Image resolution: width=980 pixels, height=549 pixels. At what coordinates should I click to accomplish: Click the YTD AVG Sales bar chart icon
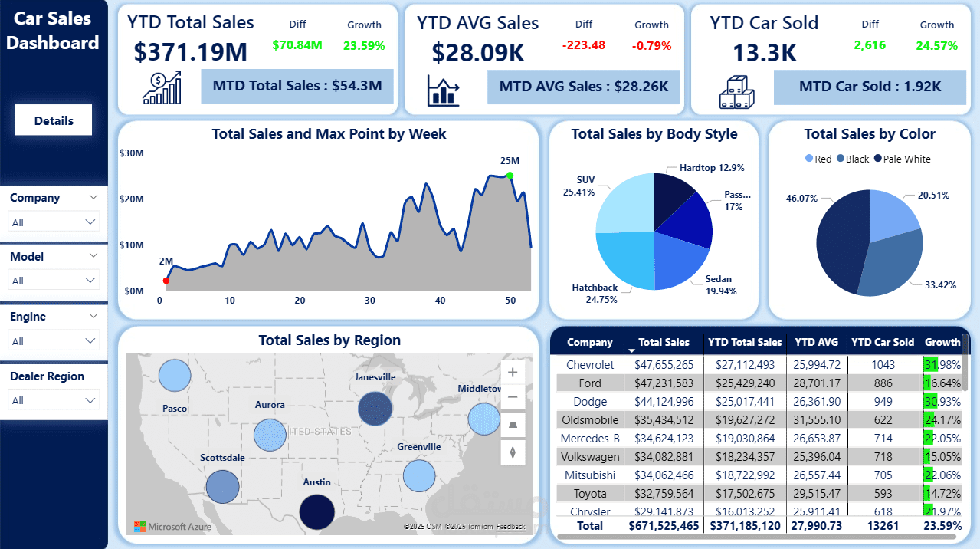(x=443, y=91)
